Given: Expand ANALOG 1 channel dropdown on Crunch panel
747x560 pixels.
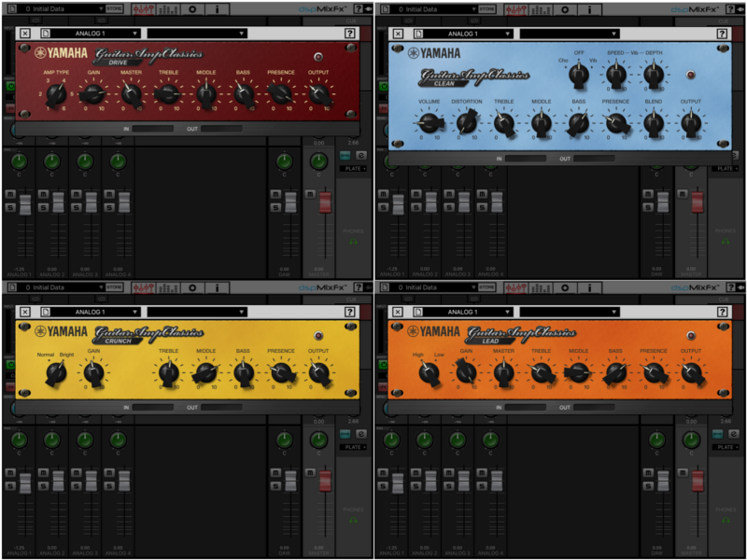Looking at the screenshot, I should click(x=95, y=312).
